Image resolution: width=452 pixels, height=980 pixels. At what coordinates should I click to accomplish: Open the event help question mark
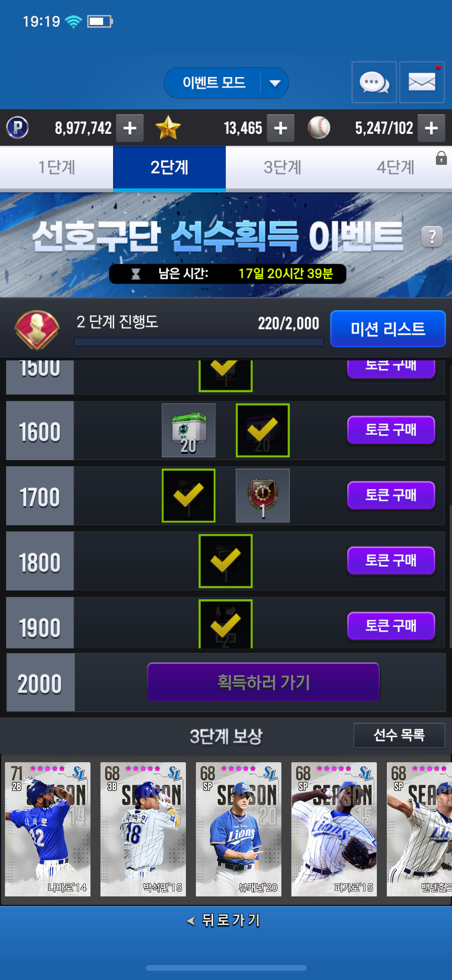432,237
